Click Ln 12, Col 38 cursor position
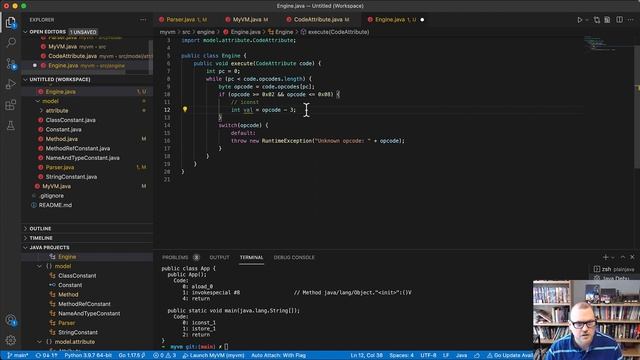Viewport: 640px width, 360px height. click(x=367, y=356)
